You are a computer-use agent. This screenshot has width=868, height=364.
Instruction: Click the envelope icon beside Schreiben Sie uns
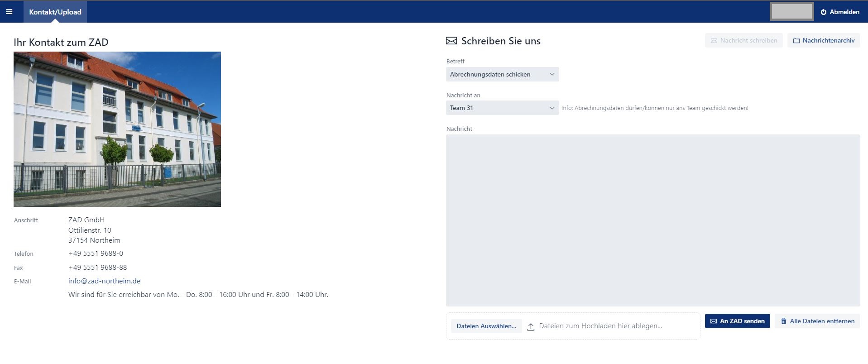(x=451, y=41)
